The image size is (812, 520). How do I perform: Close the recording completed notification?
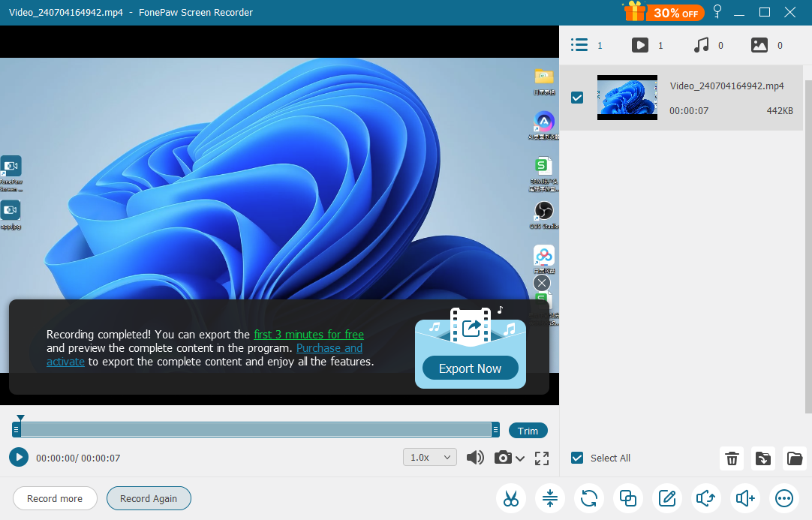tap(542, 283)
